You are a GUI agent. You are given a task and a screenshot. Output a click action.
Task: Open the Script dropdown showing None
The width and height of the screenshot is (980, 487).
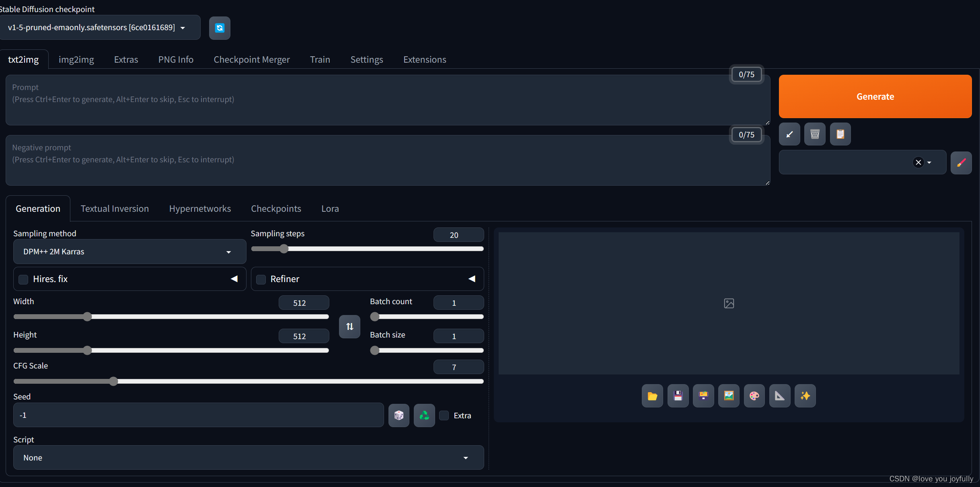pyautogui.click(x=248, y=458)
